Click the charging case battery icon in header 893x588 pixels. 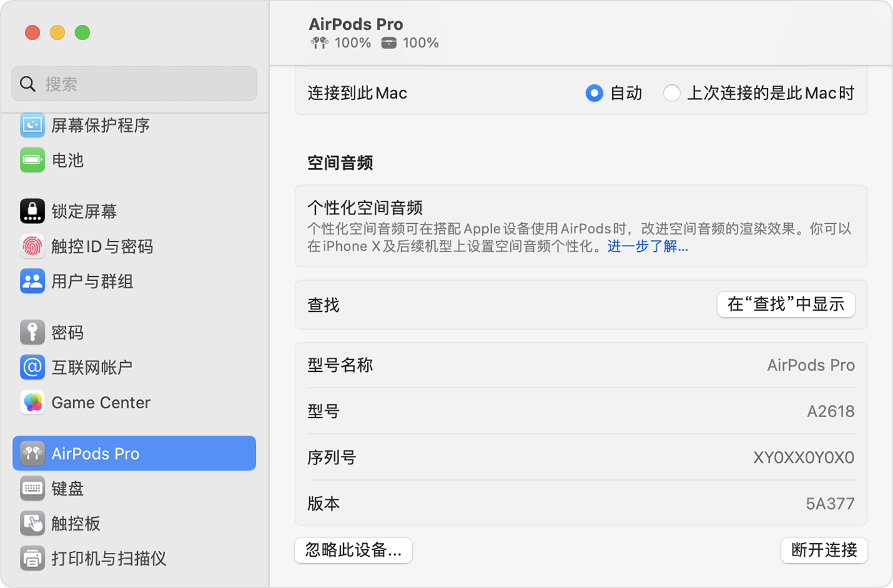(x=389, y=43)
